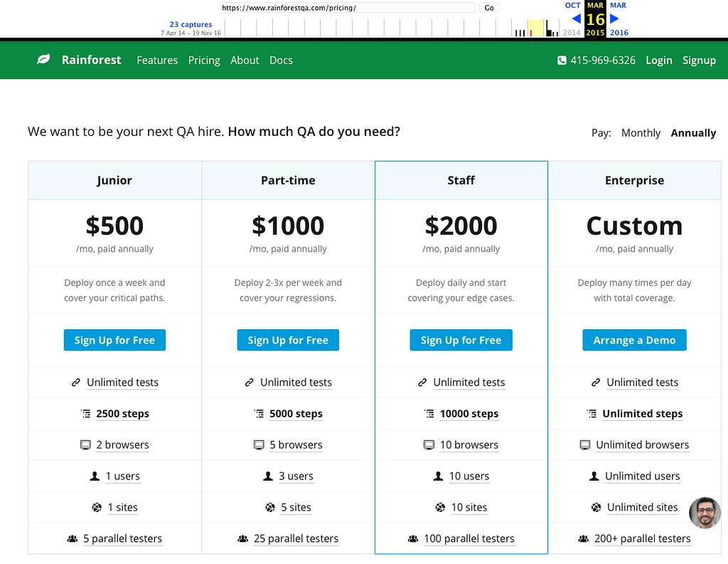
Task: Click the Part-time plan heading
Action: click(x=288, y=180)
